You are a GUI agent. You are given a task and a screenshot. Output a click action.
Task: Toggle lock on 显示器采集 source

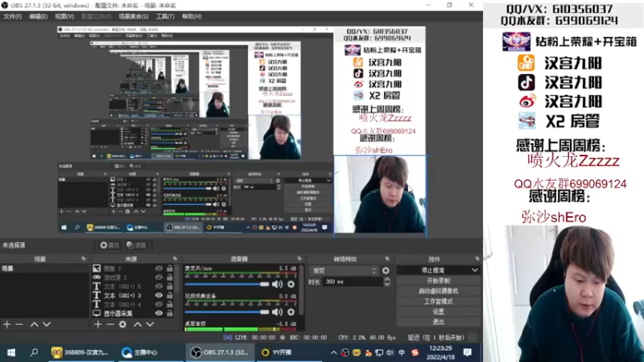click(x=170, y=313)
